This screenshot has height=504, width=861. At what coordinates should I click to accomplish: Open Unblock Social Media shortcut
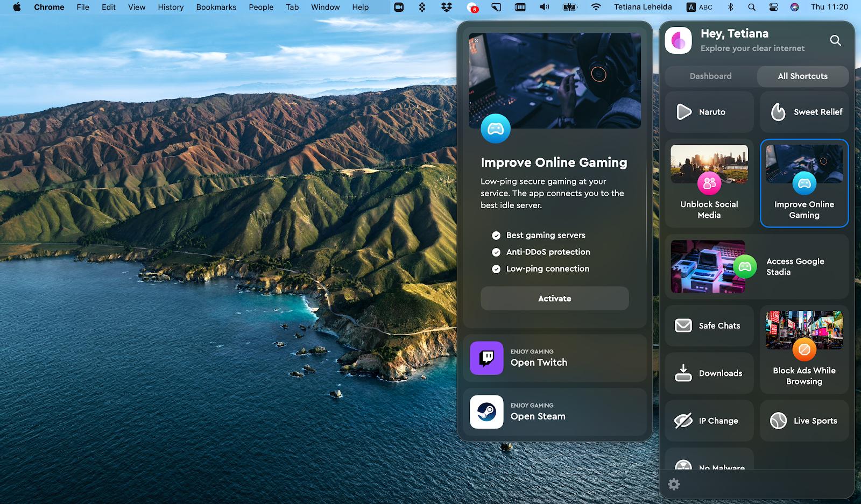point(709,183)
